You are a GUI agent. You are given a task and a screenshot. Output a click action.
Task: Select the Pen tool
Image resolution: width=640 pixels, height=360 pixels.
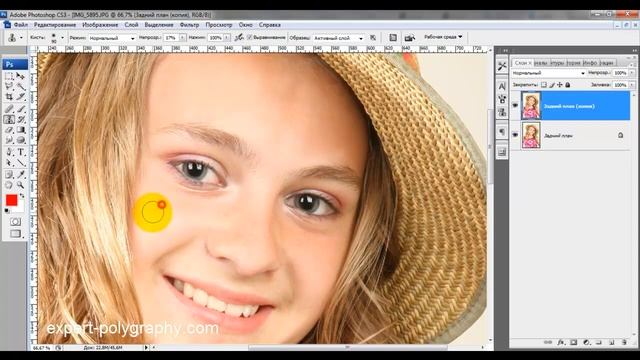pos(9,152)
